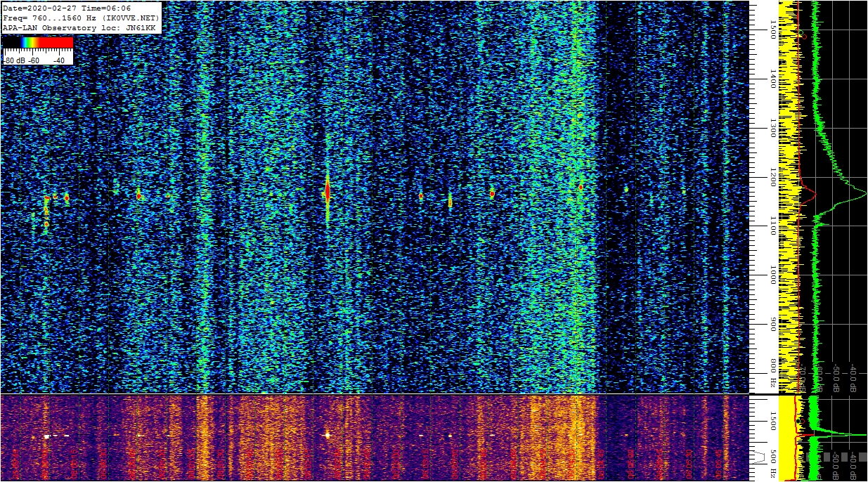The image size is (868, 482).
Task: Click the -50.0 dB label in upper spectrum graph
Action: tap(836, 378)
